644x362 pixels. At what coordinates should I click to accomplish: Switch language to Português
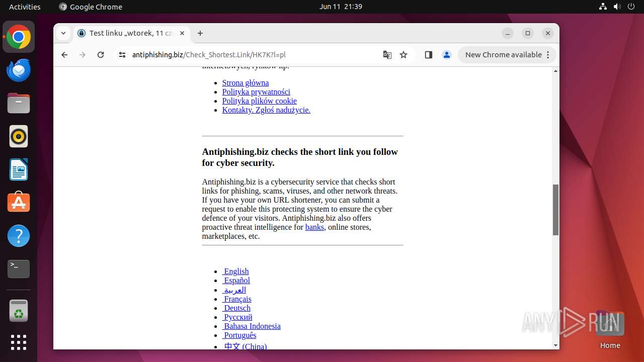[x=239, y=335]
